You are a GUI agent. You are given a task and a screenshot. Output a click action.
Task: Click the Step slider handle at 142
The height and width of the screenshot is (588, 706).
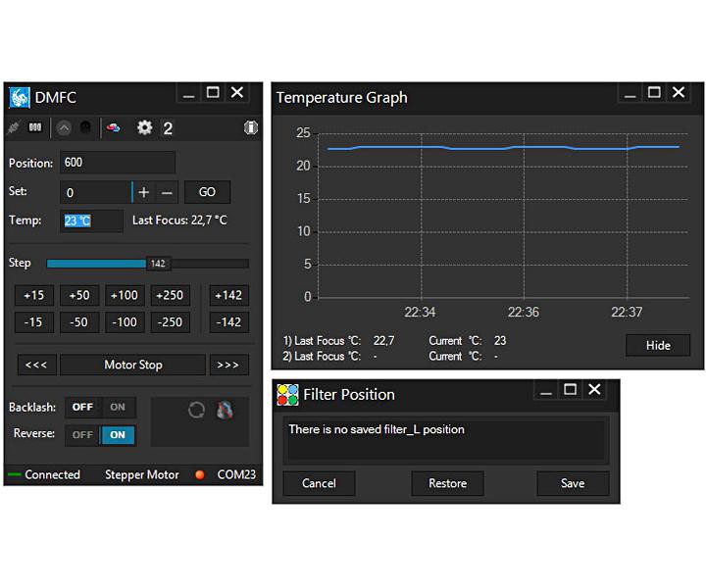pyautogui.click(x=157, y=264)
